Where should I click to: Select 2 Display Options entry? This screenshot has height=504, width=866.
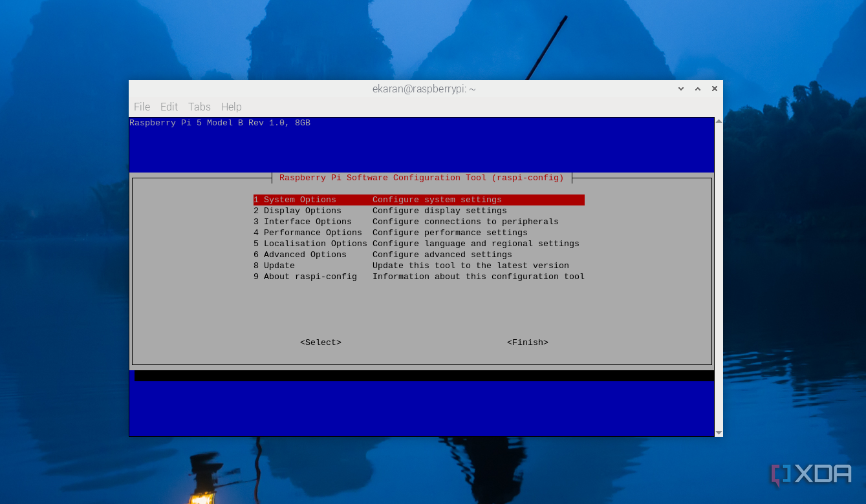(x=419, y=211)
